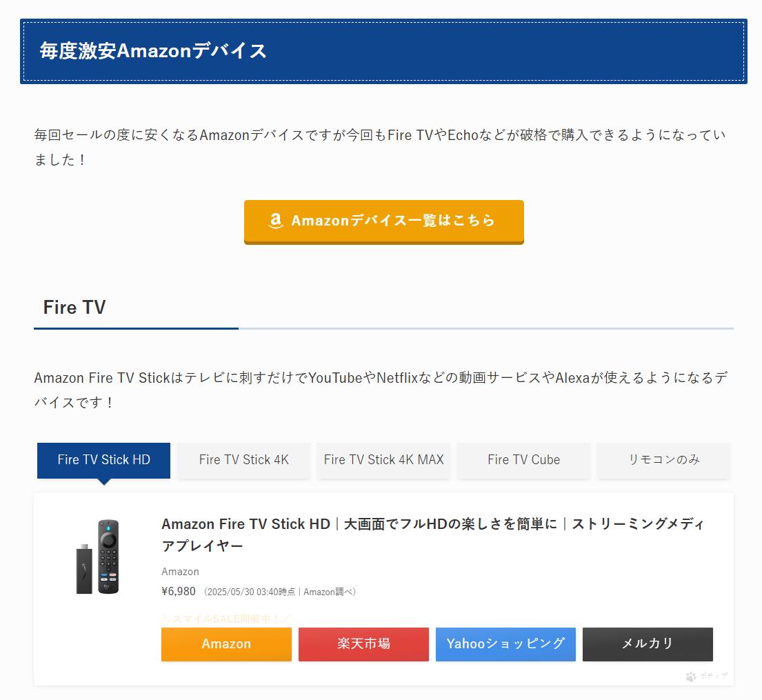Viewport: 762px width, 700px height.
Task: Open the Amazonデバイス一覧はこちら button
Action: click(384, 221)
